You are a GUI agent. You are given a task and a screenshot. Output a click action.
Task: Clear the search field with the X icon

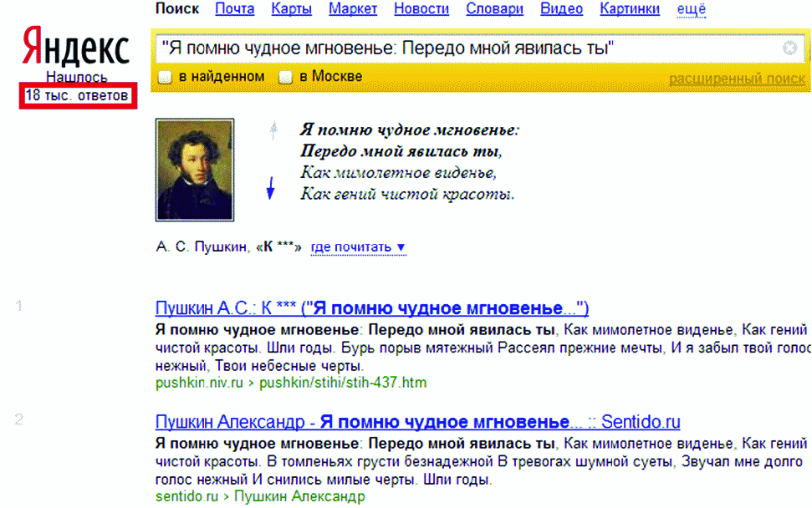pos(789,48)
